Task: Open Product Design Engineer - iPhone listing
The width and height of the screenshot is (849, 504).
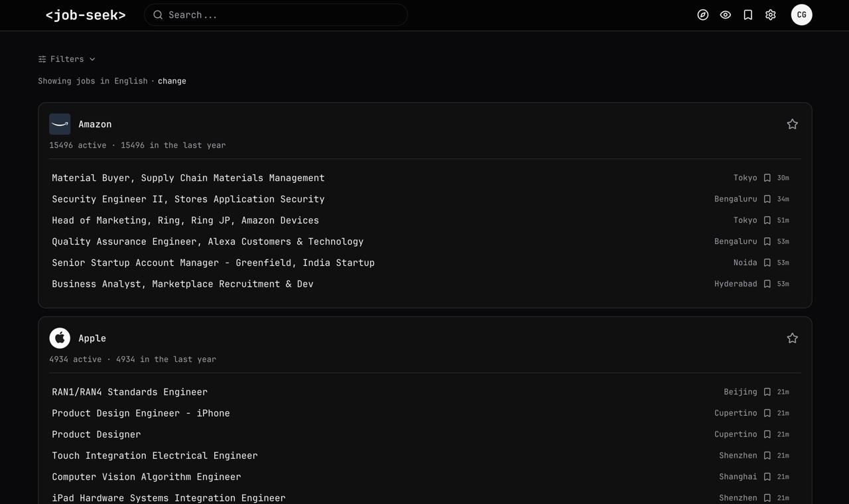Action: tap(141, 413)
